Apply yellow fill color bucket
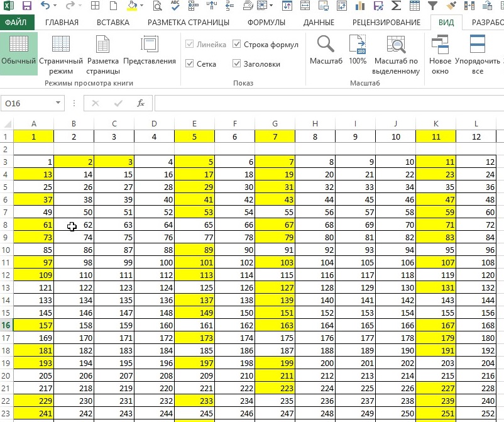The image size is (504, 422). click(x=132, y=6)
